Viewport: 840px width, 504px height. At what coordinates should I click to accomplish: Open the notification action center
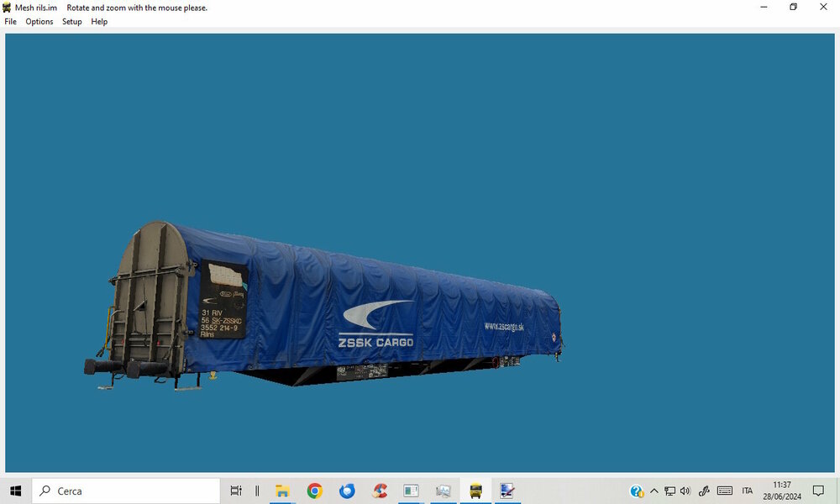818,491
